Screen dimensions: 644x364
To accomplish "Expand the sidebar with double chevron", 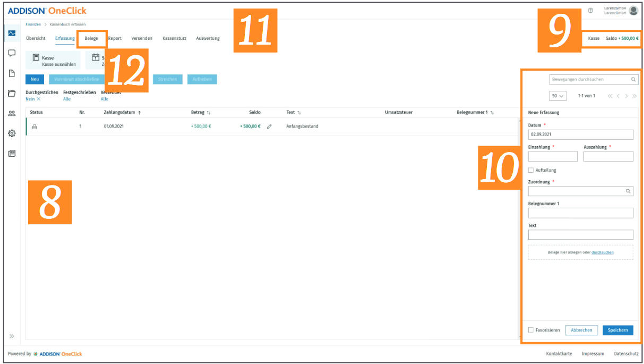I will point(12,336).
